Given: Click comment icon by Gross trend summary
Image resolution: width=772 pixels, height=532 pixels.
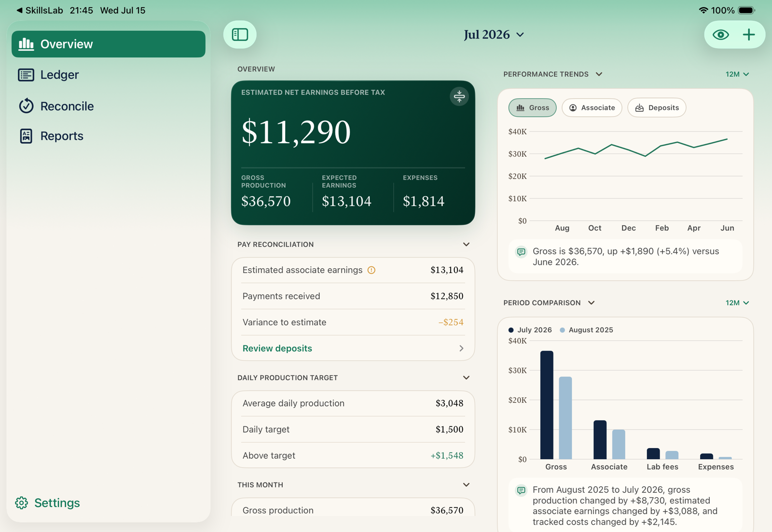Looking at the screenshot, I should pyautogui.click(x=521, y=252).
